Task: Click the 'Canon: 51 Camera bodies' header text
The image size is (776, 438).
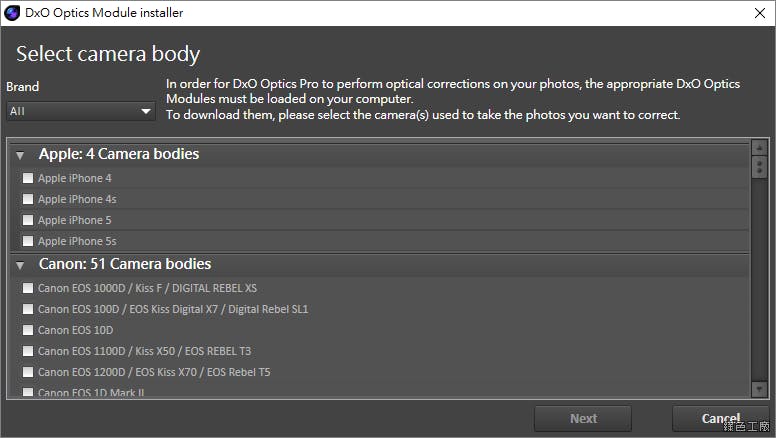Action: point(125,264)
